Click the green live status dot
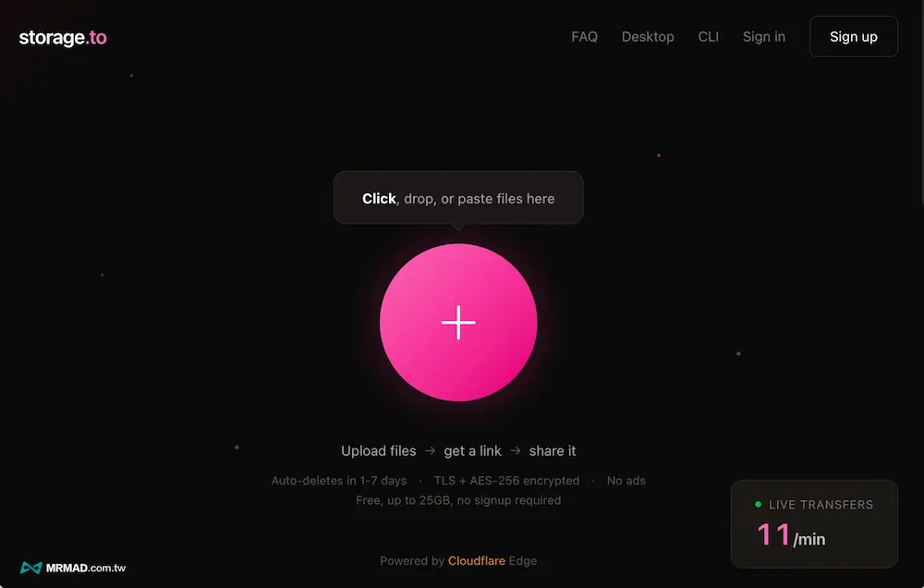This screenshot has height=588, width=924. click(758, 504)
